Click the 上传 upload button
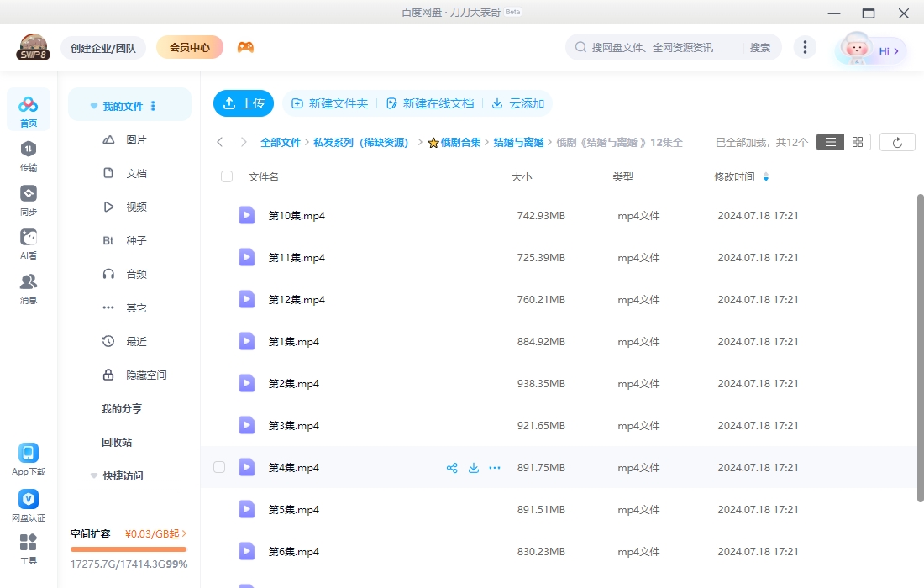This screenshot has height=588, width=924. [244, 102]
